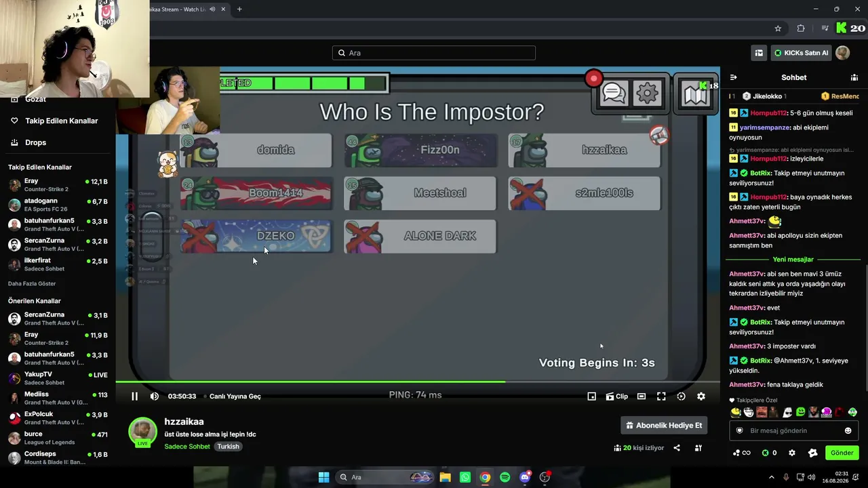This screenshot has height=488, width=868.
Task: Open stream options icon beside share
Action: [698, 448]
